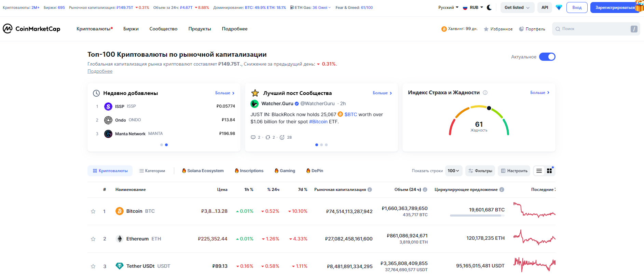
Task: Open Настроить columns customization
Action: click(514, 171)
